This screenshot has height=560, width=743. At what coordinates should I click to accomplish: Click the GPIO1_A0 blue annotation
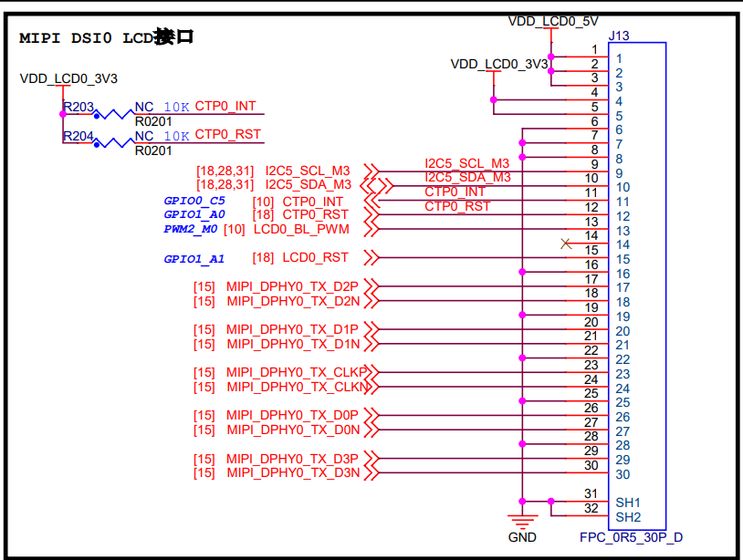[x=194, y=214]
